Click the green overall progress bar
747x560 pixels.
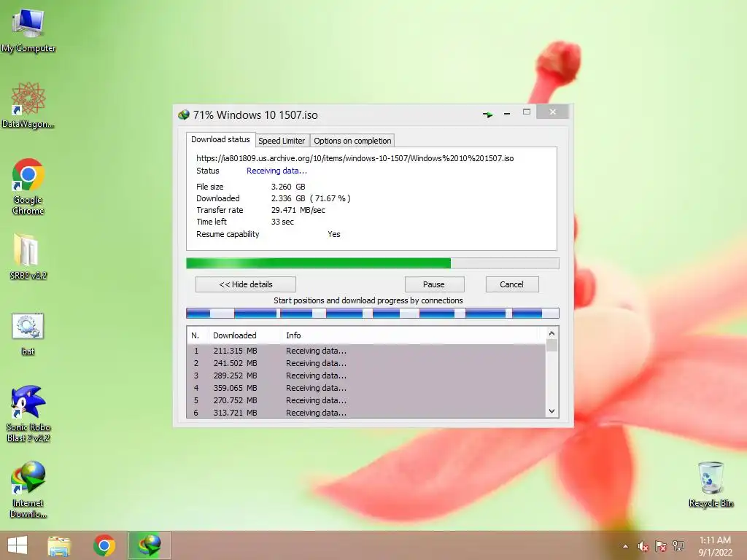(373, 263)
